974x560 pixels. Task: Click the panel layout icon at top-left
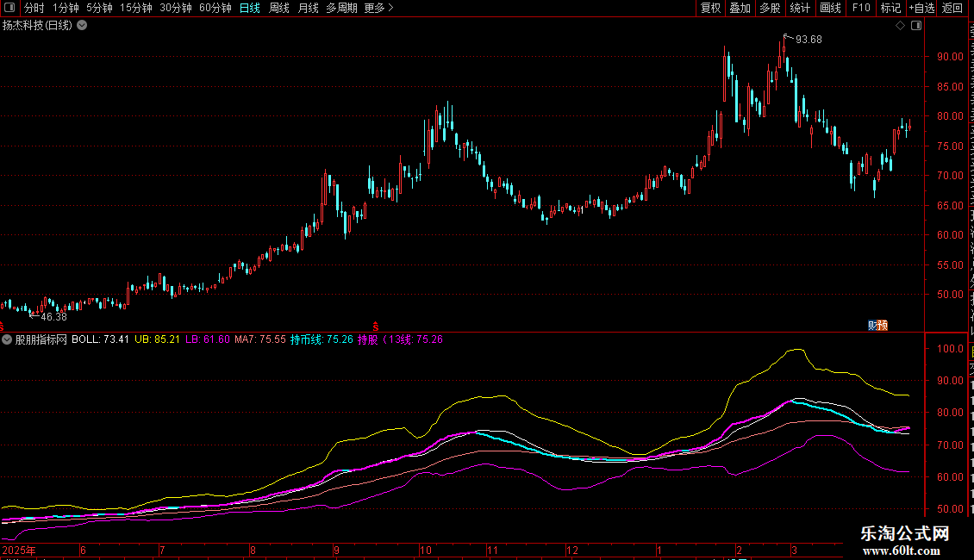pos(9,8)
